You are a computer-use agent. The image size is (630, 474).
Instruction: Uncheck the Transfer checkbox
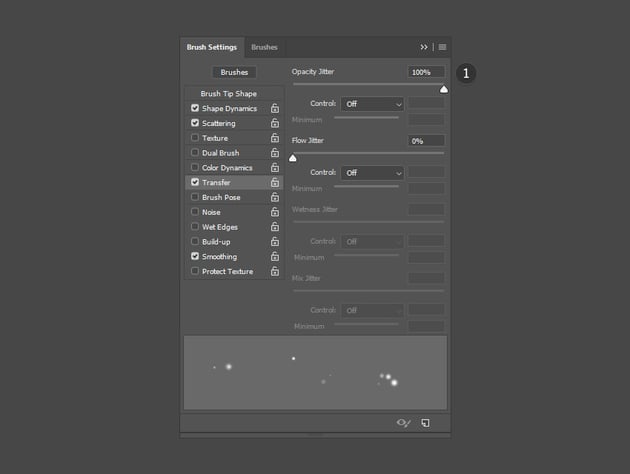pos(195,182)
